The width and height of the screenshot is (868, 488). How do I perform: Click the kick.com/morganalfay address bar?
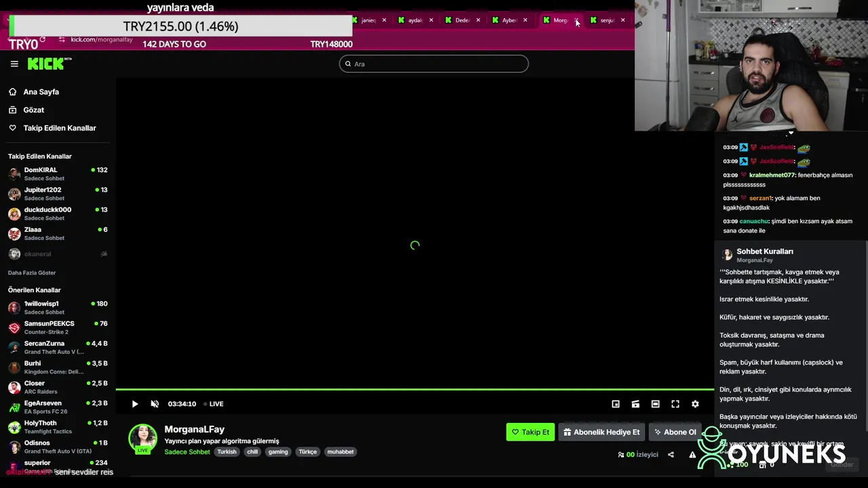pos(102,39)
